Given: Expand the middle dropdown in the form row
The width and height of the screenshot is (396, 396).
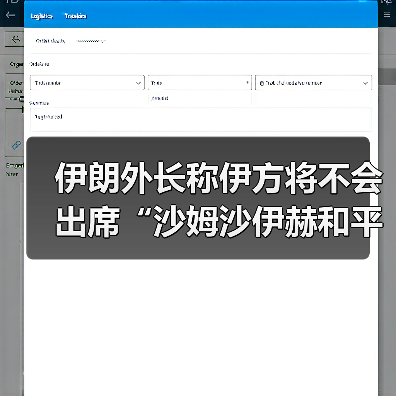Looking at the screenshot, I should pos(199,83).
